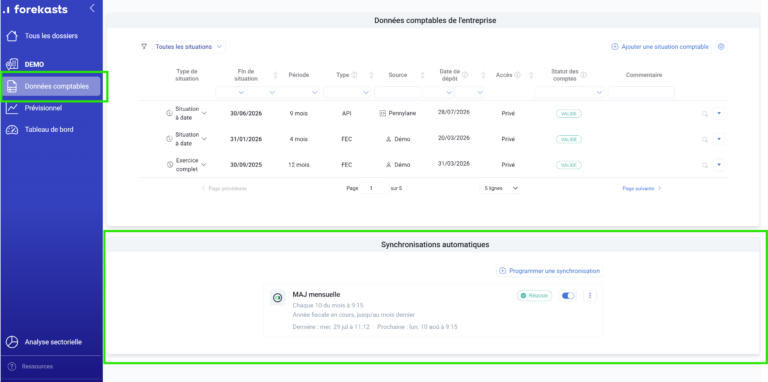
Task: Click the 12 mois period cell
Action: (298, 165)
